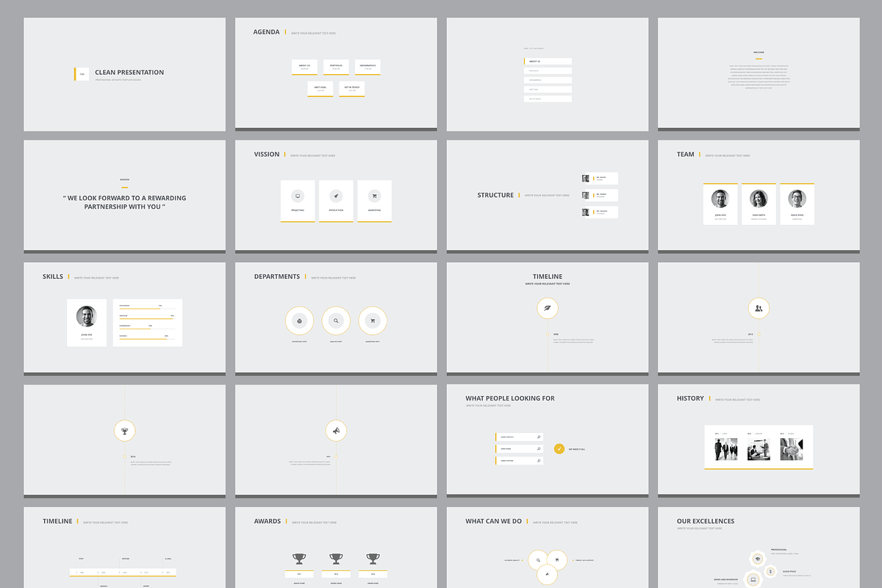
Task: Select Our Excellences slide heading
Action: [x=706, y=521]
